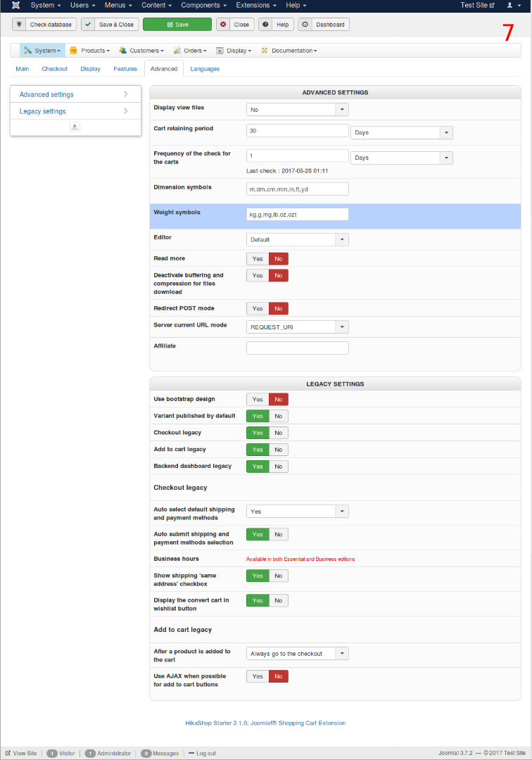Open the user account menu icon
This screenshot has width=532, height=760.
[x=513, y=6]
